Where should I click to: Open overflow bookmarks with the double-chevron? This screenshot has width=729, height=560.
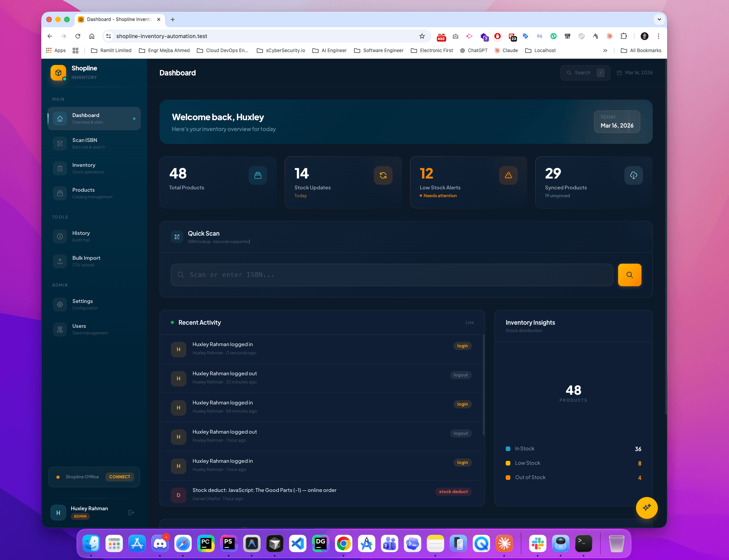605,50
